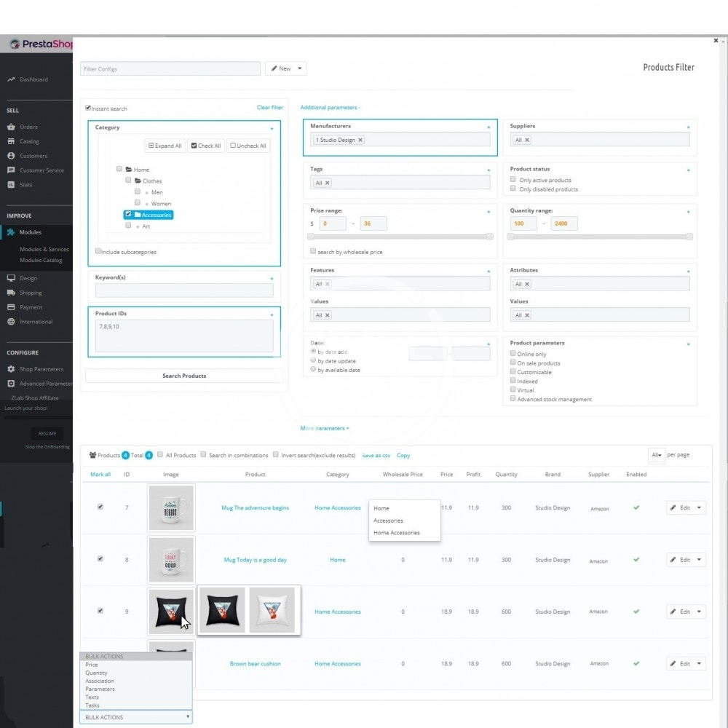Open Customers via its person icon
This screenshot has width=728, height=728.
tap(11, 156)
